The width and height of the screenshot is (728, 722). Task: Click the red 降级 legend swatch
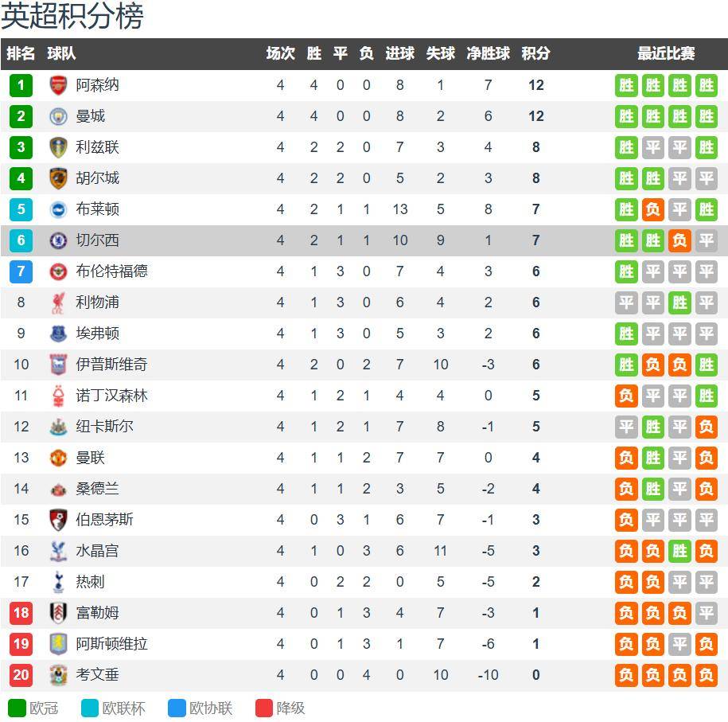pos(263,708)
